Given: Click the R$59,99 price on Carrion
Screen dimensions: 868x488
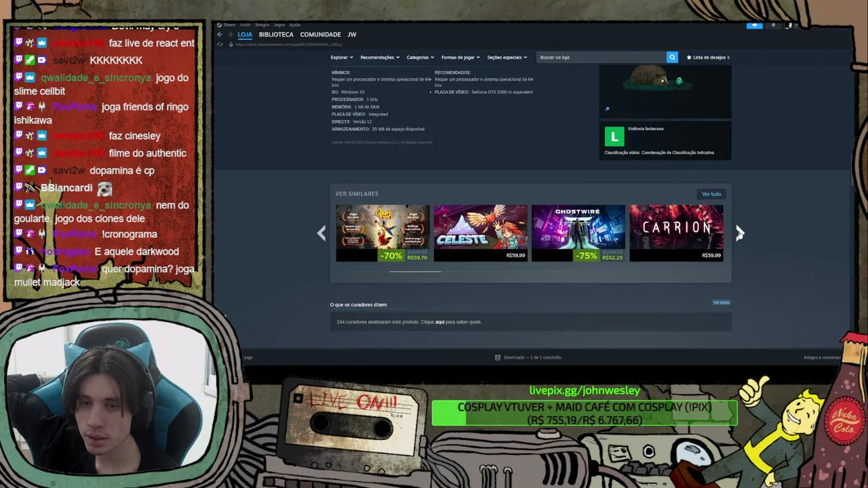Looking at the screenshot, I should pos(711,256).
